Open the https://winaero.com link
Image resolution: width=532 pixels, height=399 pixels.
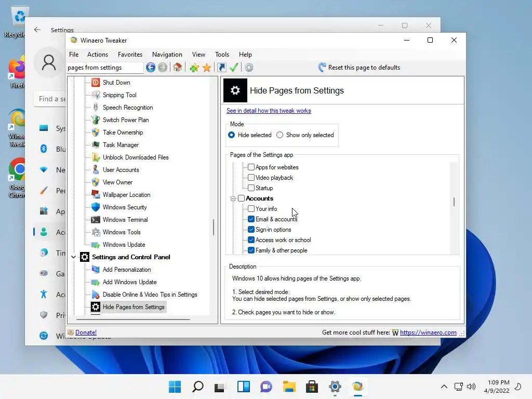[428, 332]
